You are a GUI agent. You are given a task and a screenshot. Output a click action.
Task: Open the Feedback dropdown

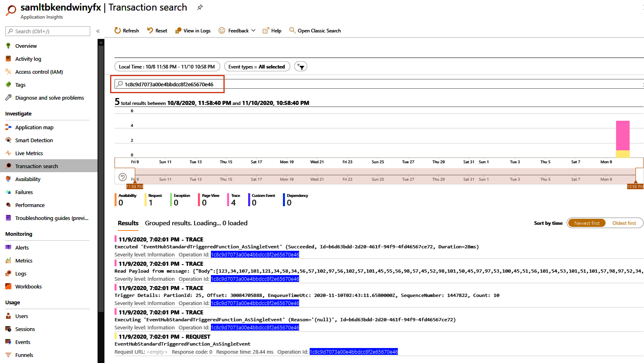click(x=237, y=31)
